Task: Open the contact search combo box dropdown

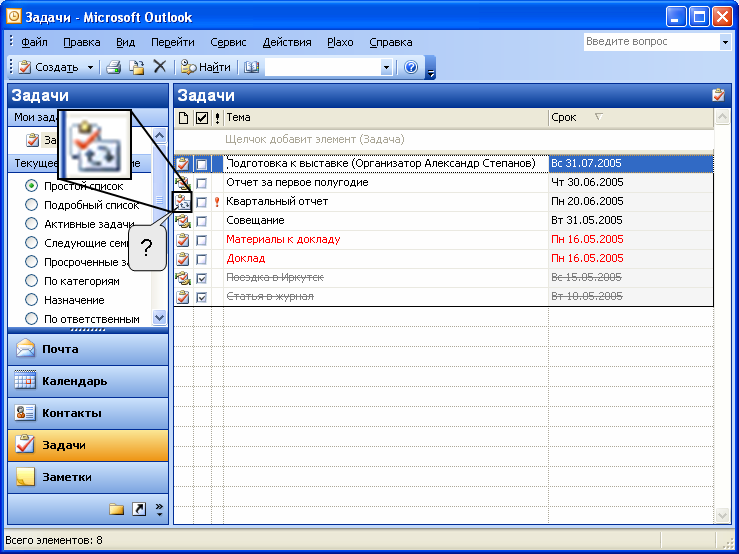Action: (x=386, y=67)
